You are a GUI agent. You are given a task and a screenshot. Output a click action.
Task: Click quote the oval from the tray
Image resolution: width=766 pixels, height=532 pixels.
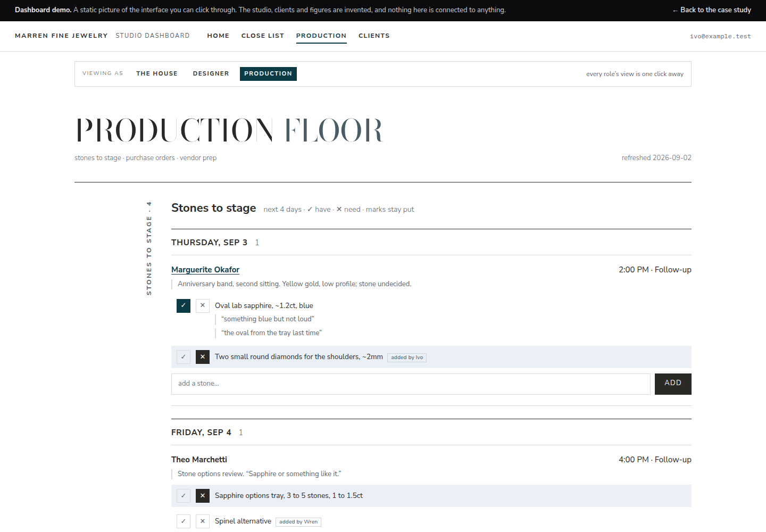271,333
